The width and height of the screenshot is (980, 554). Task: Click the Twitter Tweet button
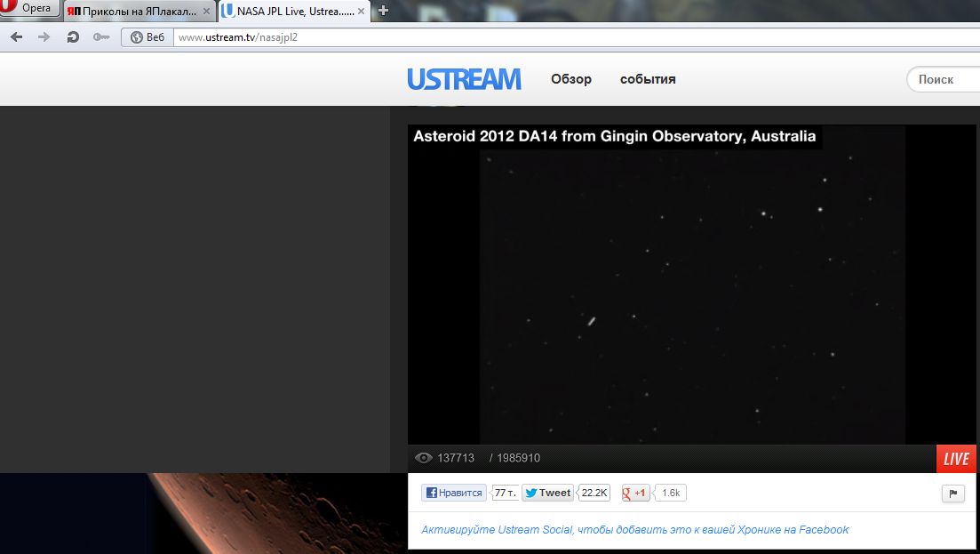pos(547,493)
